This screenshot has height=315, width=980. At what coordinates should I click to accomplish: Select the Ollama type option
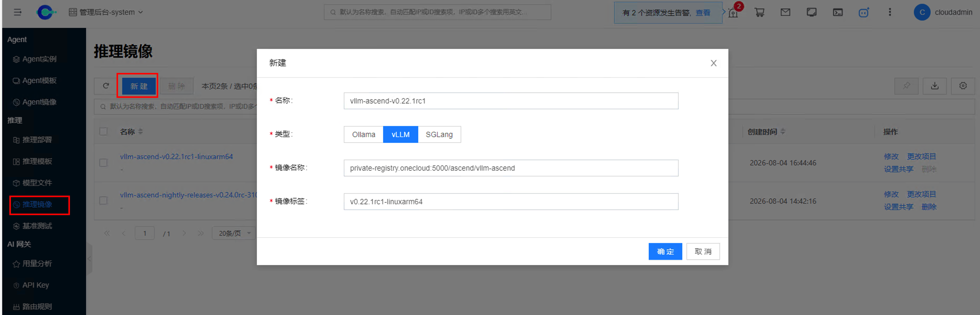tap(363, 134)
